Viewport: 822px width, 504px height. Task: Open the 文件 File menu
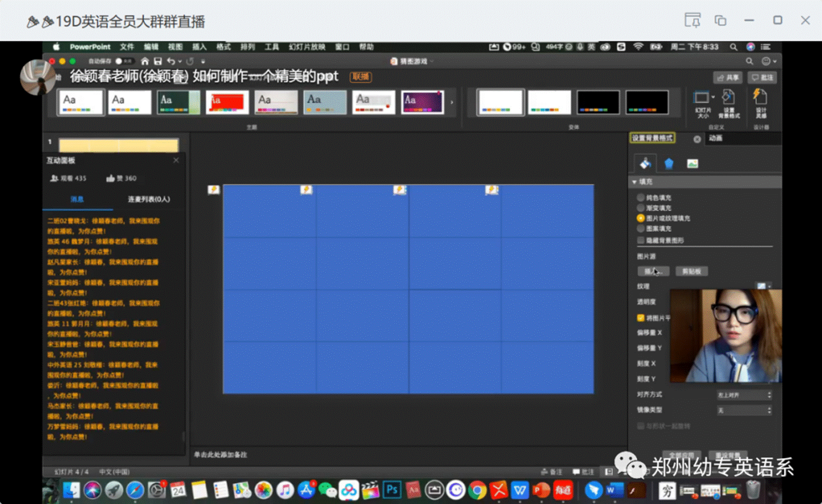pyautogui.click(x=127, y=47)
